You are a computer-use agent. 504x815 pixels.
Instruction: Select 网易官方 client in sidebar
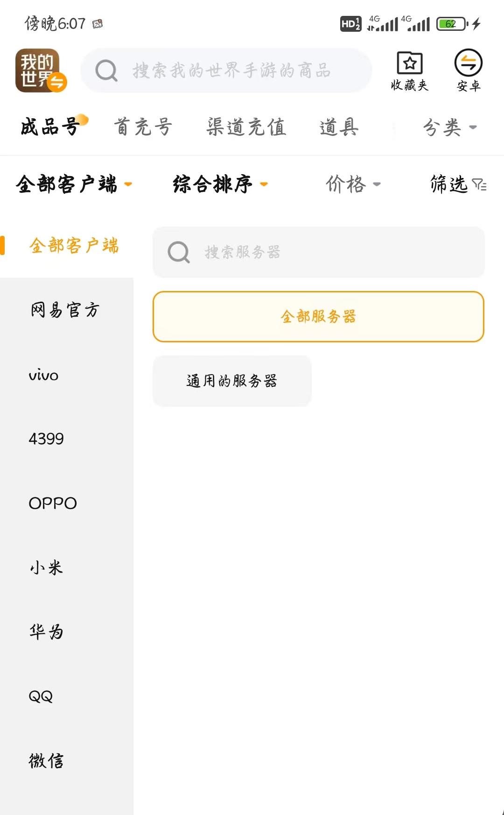coord(65,310)
